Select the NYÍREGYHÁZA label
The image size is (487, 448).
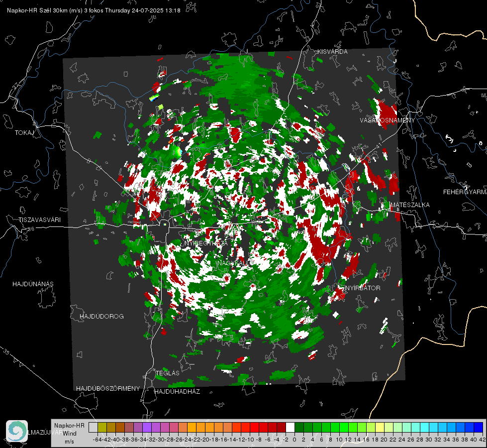pyautogui.click(x=206, y=243)
